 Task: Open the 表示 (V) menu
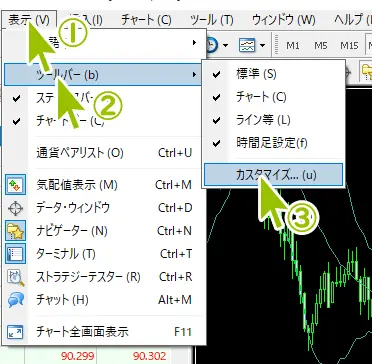29,20
